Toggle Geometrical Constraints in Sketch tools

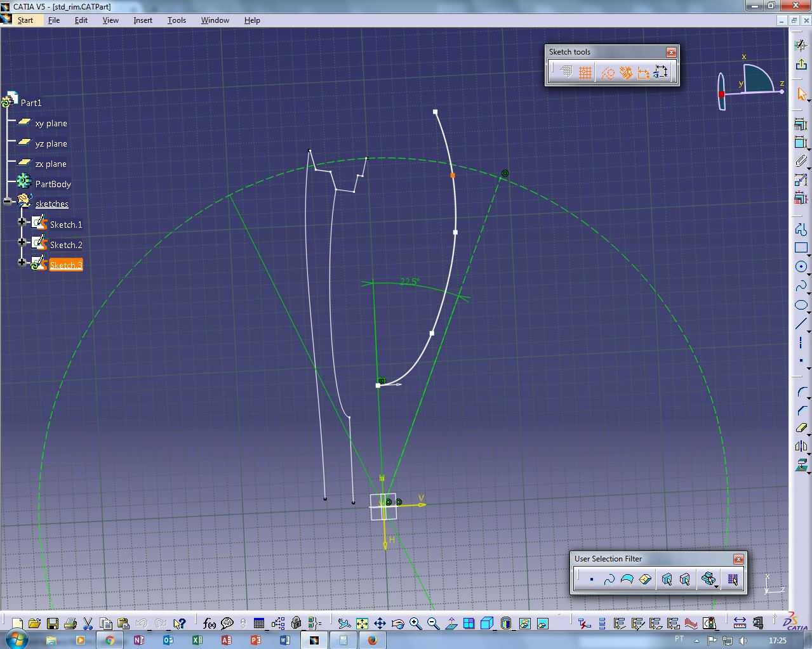tap(626, 73)
